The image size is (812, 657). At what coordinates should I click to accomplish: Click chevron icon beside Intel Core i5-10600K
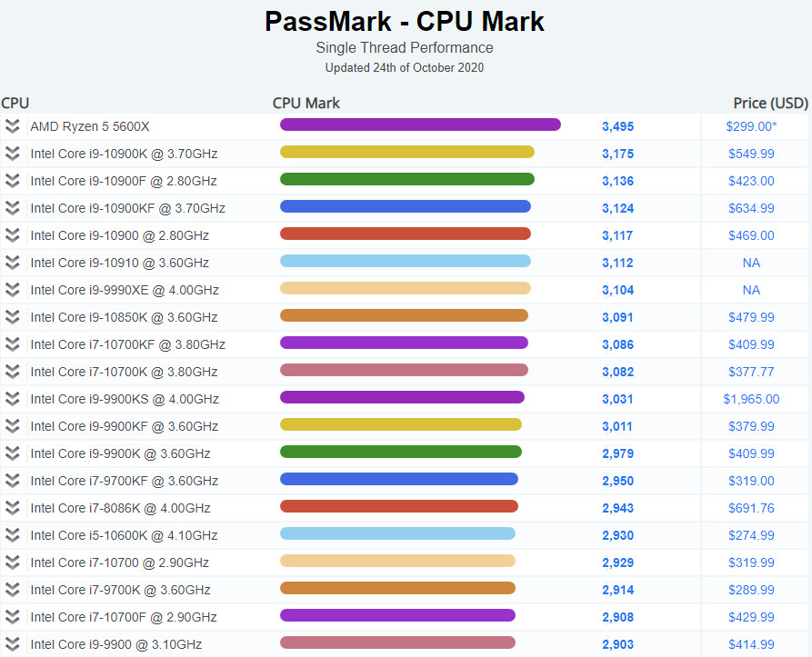pos(12,535)
